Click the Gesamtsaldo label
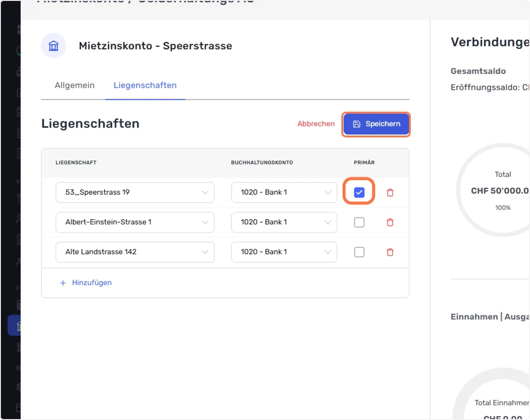Screen dimensions: 530x420 (x=478, y=71)
